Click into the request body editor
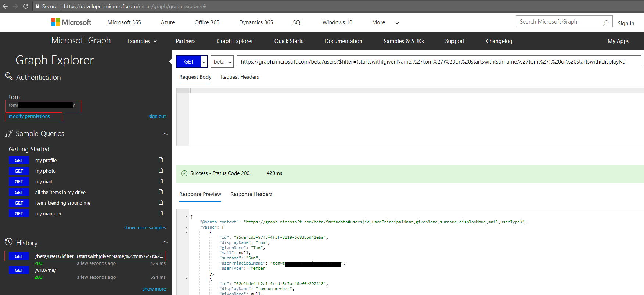The image size is (644, 295). pos(416,117)
